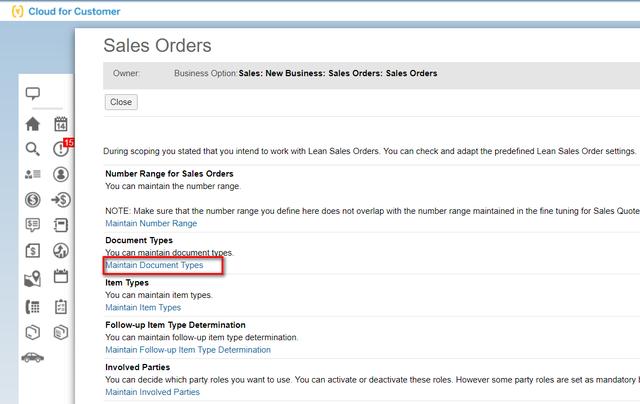Click the Involved Parties section heading
Viewport: 640px width, 404px height.
pos(138,367)
